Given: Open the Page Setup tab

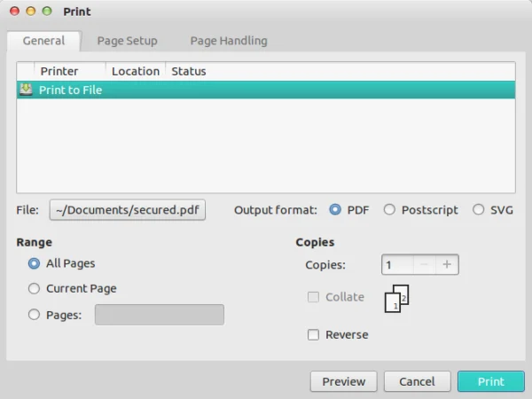Looking at the screenshot, I should click(x=127, y=41).
